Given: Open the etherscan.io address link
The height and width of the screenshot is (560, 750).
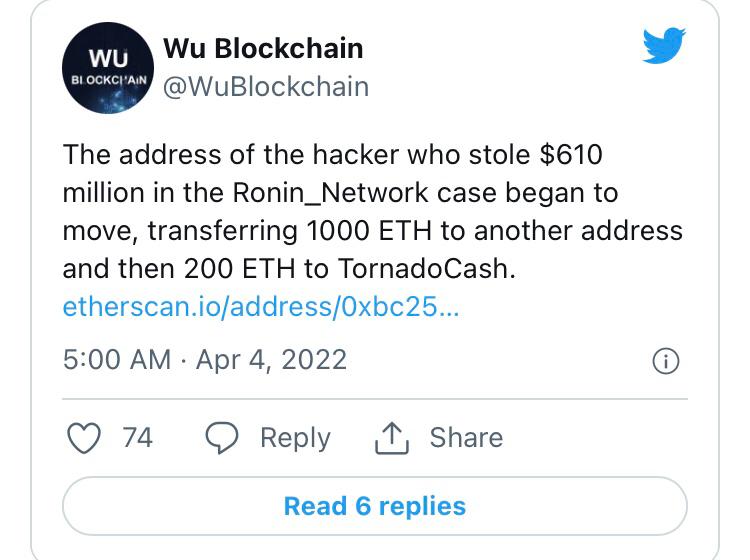Looking at the screenshot, I should [261, 307].
